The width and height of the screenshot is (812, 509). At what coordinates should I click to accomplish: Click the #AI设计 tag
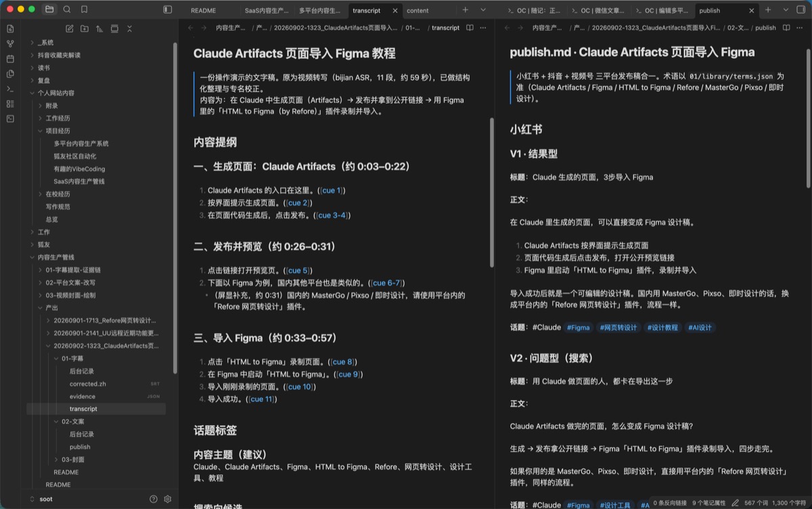(x=700, y=328)
